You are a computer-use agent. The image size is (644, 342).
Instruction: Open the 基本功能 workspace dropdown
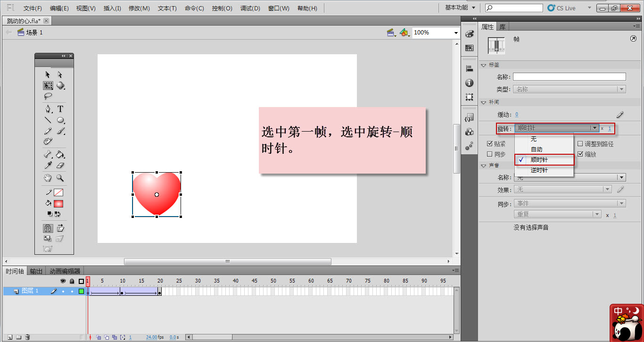click(x=460, y=8)
